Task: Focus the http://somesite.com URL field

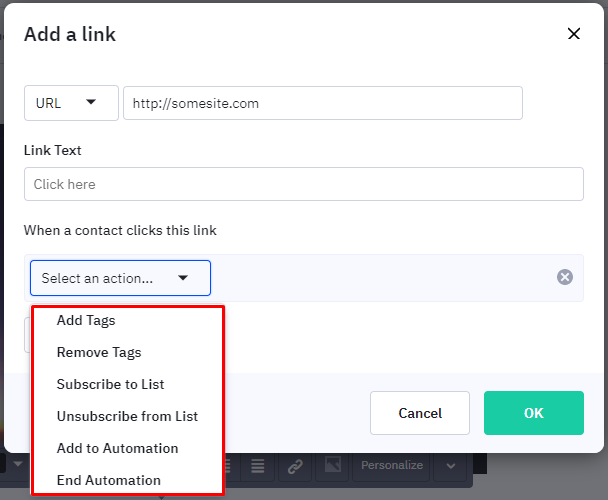Action: point(323,103)
